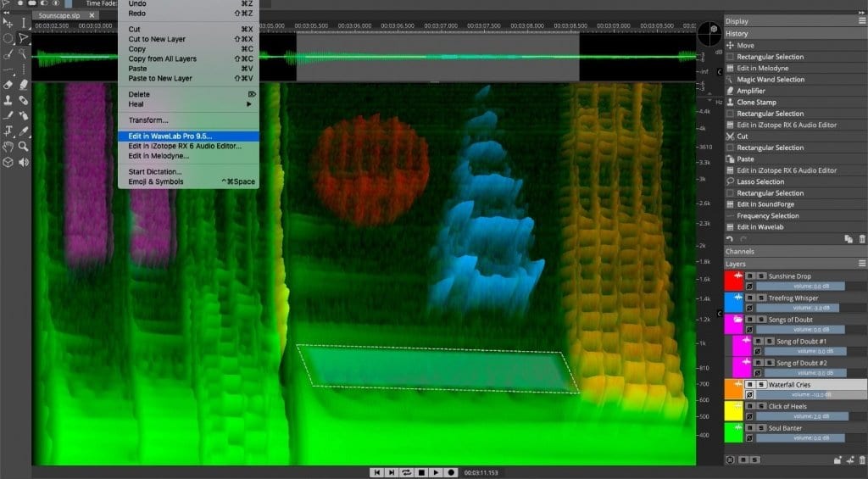Choose Edit in Melodyne menu item
Viewport: 868px width, 479px height.
[x=188, y=156]
